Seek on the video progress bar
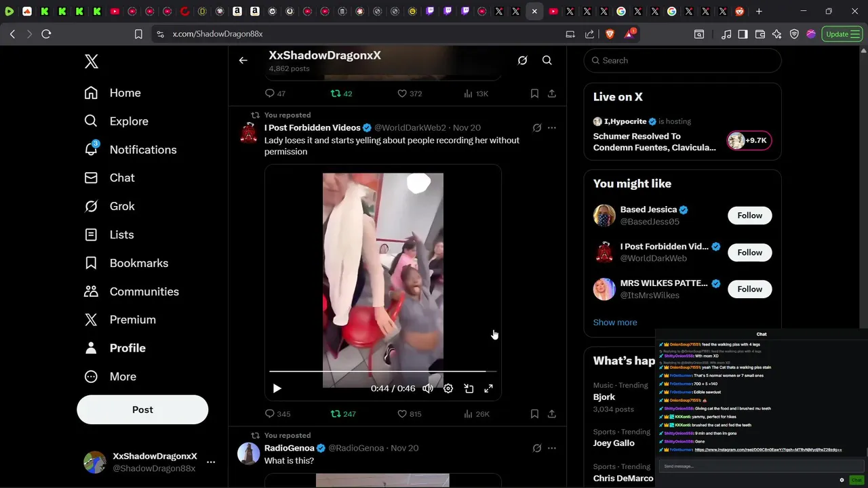Image resolution: width=868 pixels, height=488 pixels. [x=383, y=371]
